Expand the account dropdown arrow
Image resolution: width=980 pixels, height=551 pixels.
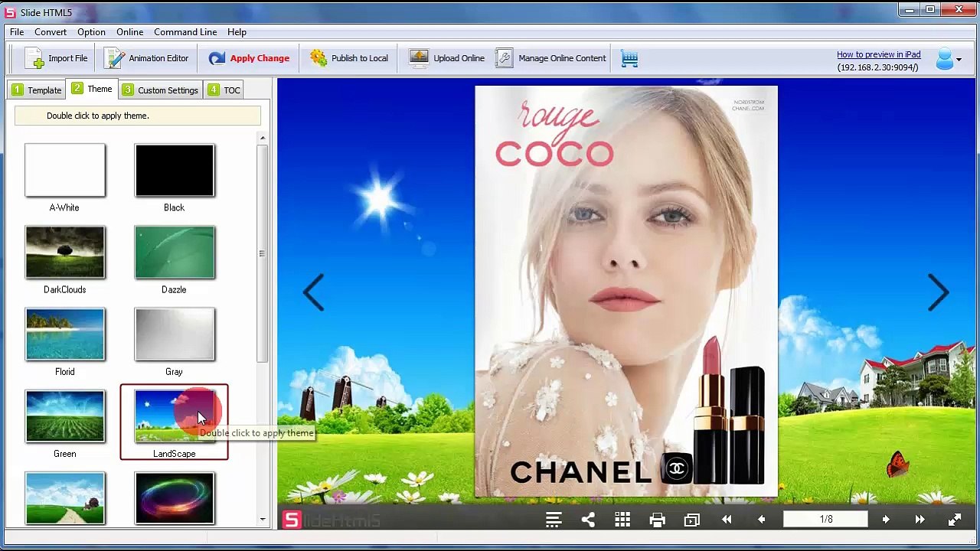click(959, 60)
